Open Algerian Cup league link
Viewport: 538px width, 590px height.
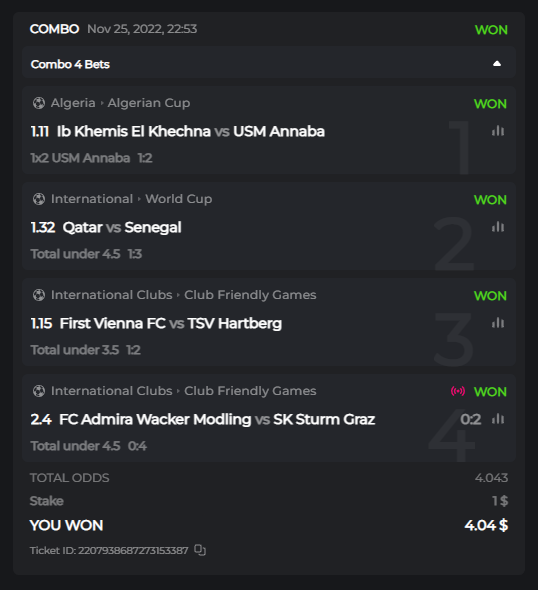click(x=149, y=103)
